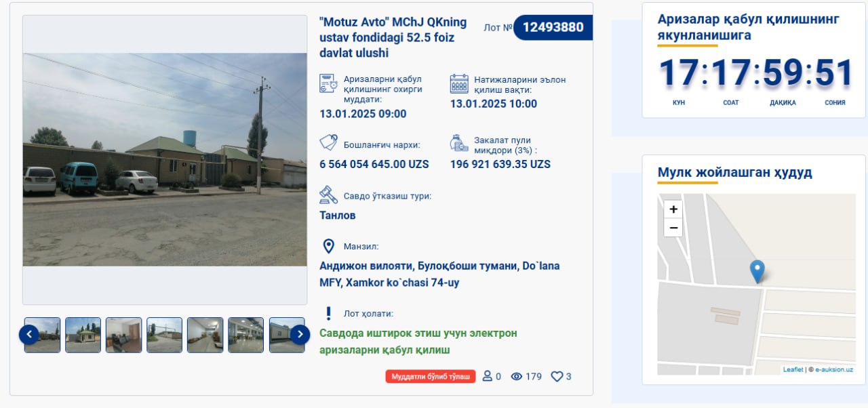868x408 pixels.
Task: Click the 'Мулк жойлашган ҳудуд' heading
Action: click(735, 172)
